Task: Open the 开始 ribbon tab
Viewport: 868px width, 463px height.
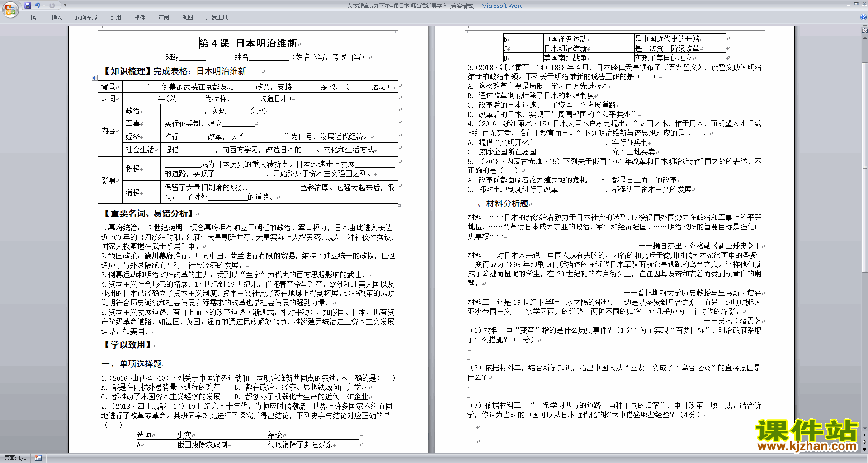Action: point(33,17)
